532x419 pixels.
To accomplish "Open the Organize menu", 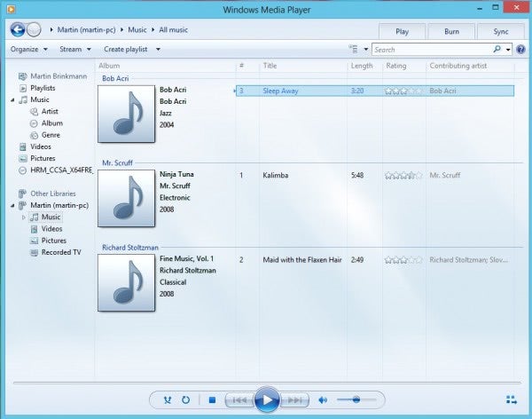I will [x=29, y=50].
